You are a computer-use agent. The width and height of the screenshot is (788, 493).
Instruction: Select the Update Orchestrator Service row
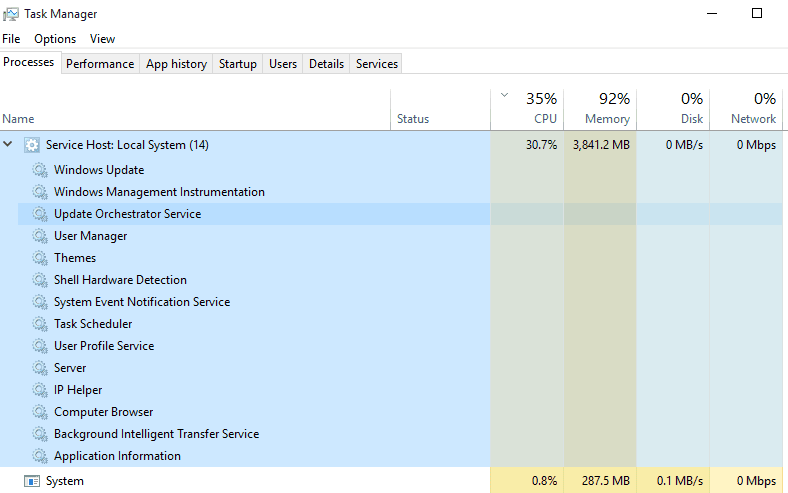(x=254, y=214)
